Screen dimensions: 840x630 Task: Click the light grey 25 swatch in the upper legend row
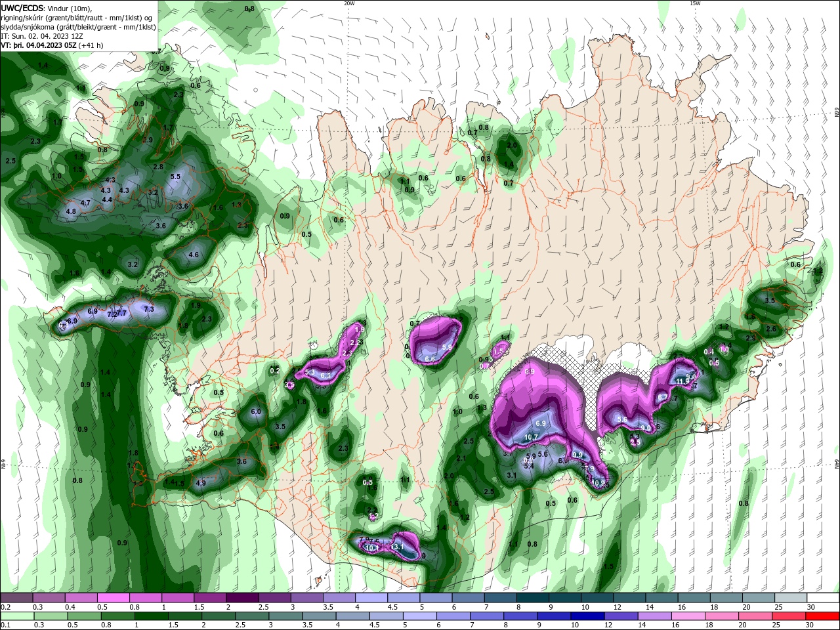pos(791,598)
